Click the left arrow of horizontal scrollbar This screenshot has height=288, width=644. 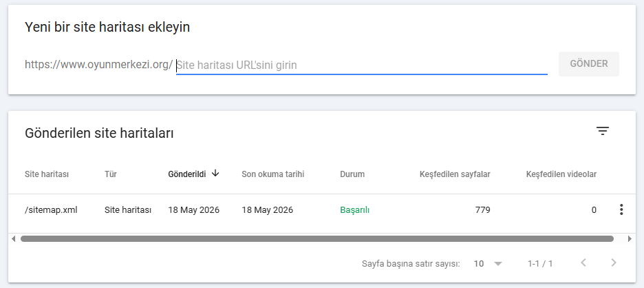pyautogui.click(x=14, y=238)
